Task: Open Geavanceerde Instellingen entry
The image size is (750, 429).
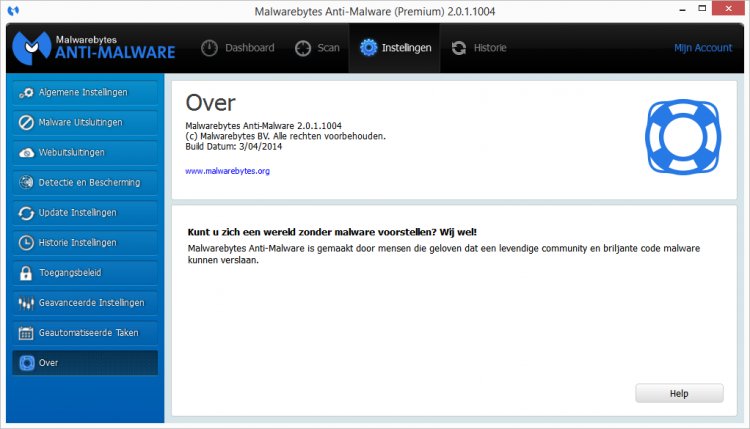Action: pyautogui.click(x=85, y=303)
